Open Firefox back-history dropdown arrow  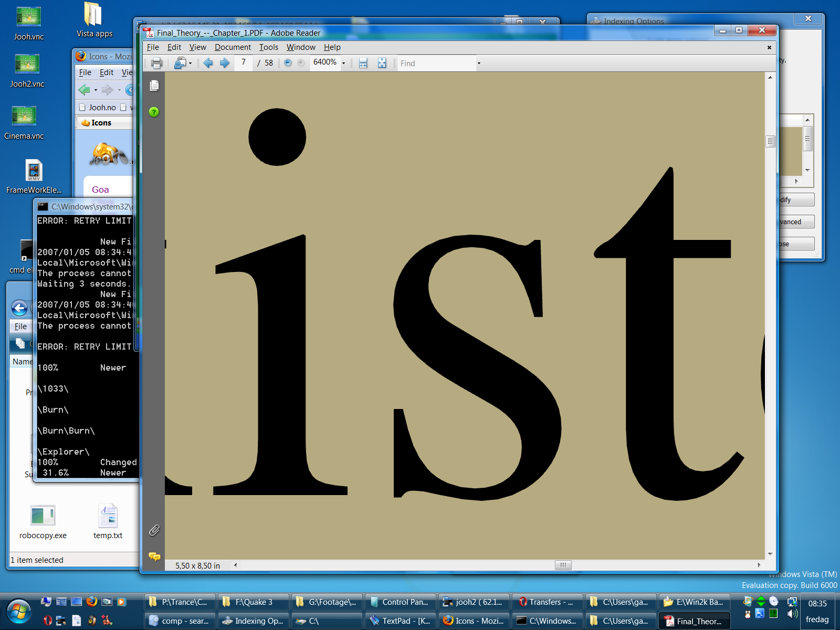96,90
